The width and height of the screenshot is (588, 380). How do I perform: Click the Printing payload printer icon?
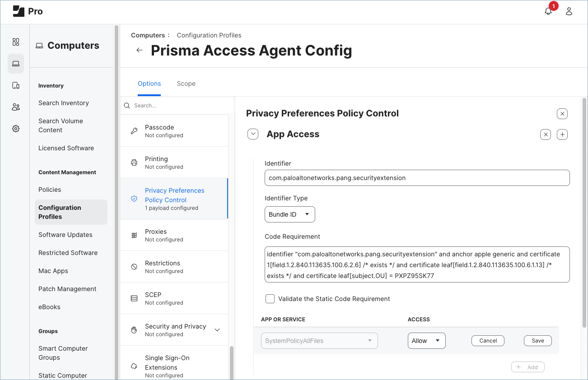click(134, 162)
